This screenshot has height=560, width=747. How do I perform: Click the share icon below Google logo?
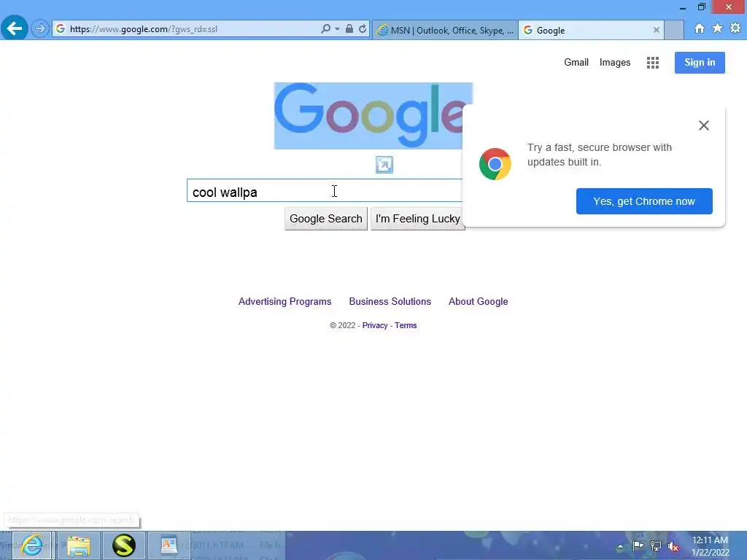(384, 165)
